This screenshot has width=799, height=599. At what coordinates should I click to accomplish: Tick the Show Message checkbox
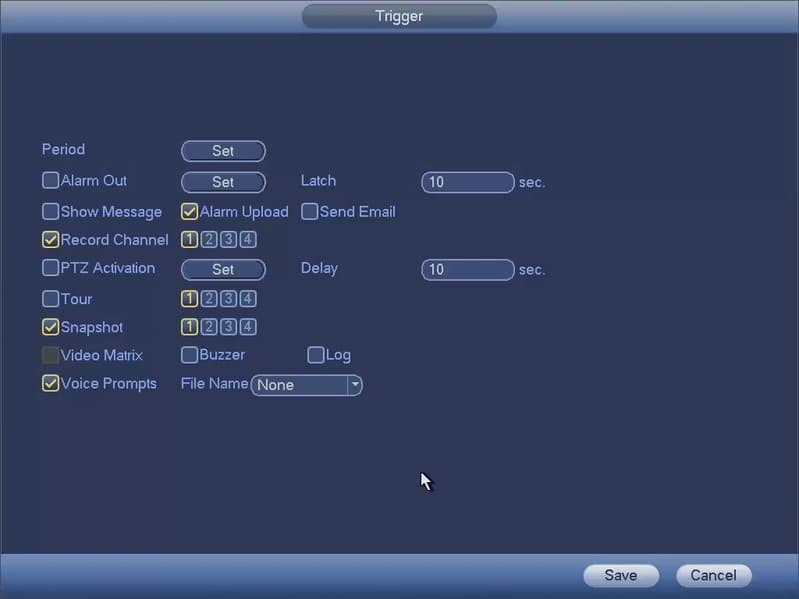50,211
